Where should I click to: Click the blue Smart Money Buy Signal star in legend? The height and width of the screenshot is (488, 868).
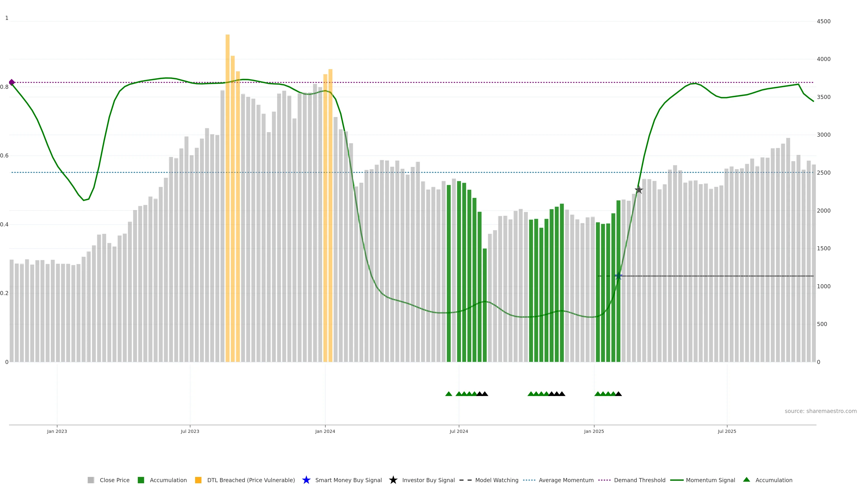306,480
